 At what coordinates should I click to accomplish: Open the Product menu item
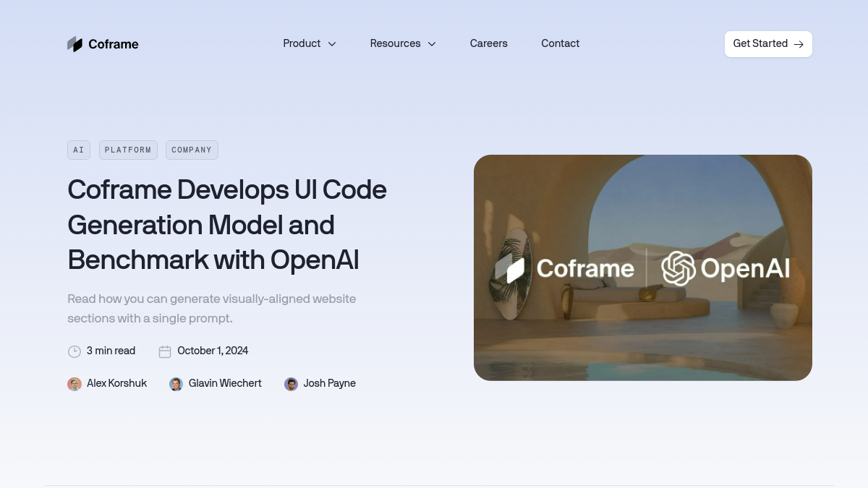click(x=302, y=43)
